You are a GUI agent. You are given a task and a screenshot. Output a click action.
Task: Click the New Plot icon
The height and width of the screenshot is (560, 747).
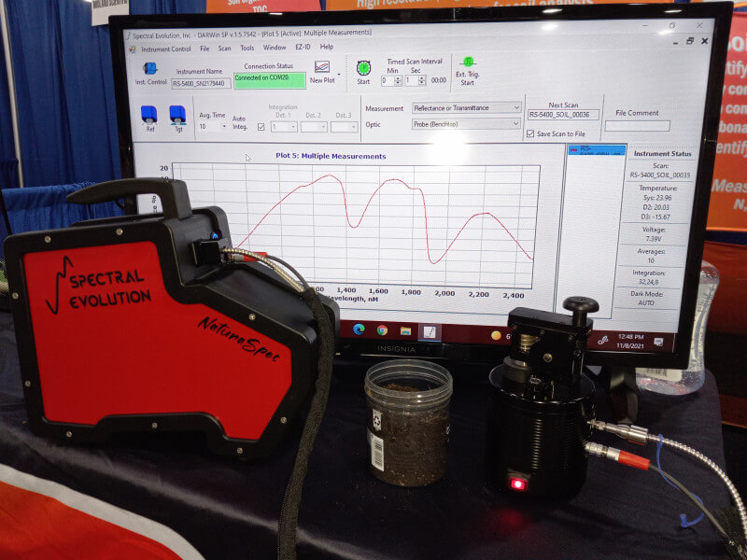coord(322,66)
